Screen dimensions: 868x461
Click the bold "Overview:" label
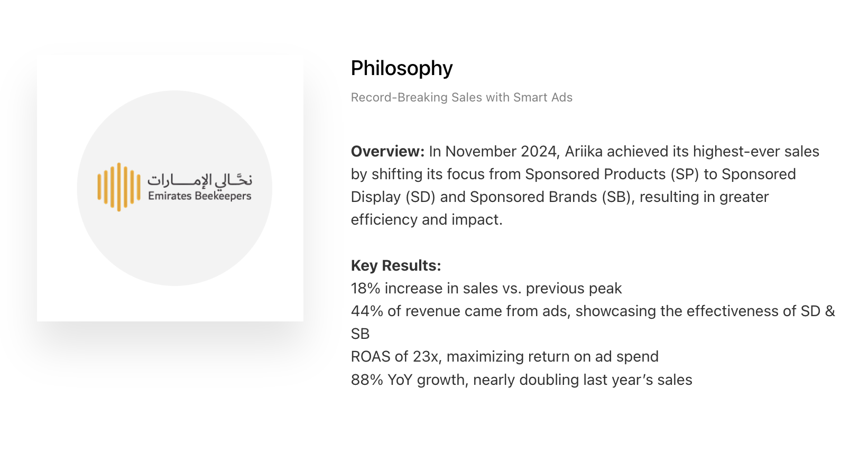pos(387,151)
